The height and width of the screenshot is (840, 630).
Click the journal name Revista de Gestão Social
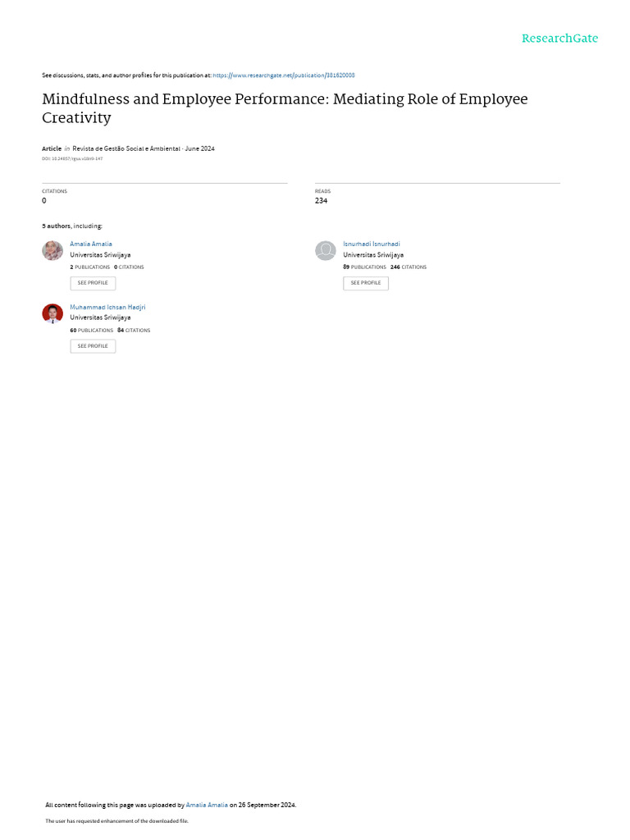126,148
